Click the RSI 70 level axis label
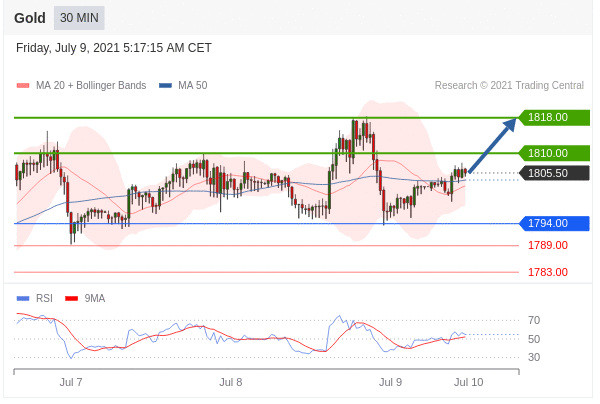The image size is (600, 404). pyautogui.click(x=534, y=320)
